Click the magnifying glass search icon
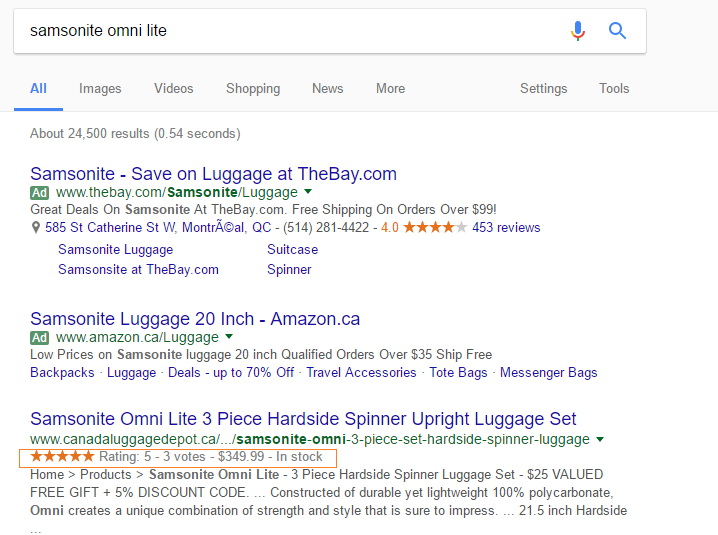The height and width of the screenshot is (535, 718). (618, 31)
